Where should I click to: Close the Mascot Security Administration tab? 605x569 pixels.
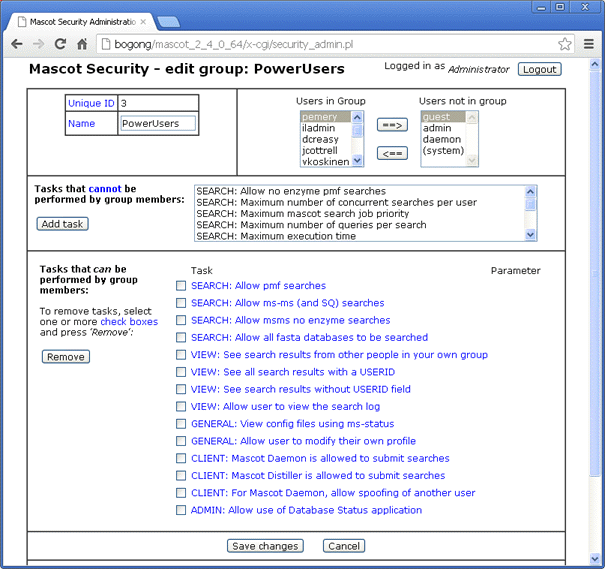pos(143,22)
